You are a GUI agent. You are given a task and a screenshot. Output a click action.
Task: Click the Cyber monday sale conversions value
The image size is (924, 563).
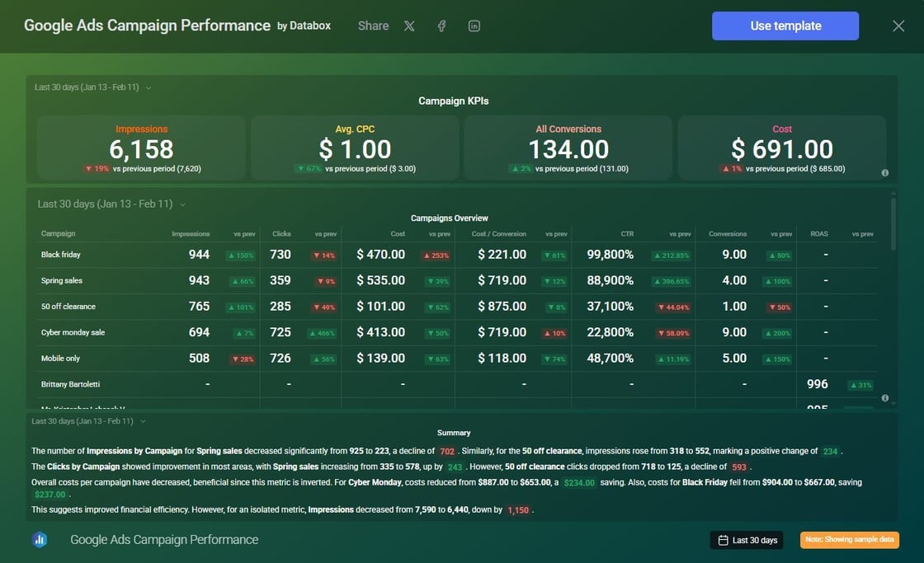click(733, 332)
